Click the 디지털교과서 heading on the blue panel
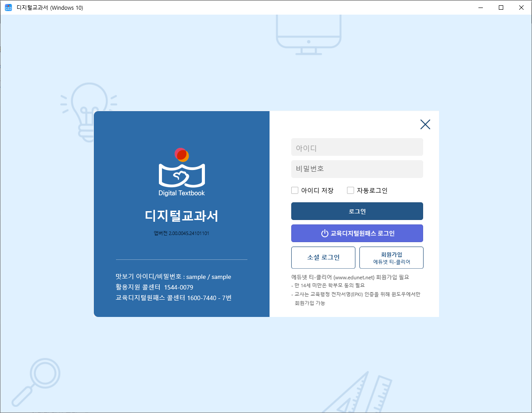The width and height of the screenshot is (532, 413). pyautogui.click(x=181, y=216)
